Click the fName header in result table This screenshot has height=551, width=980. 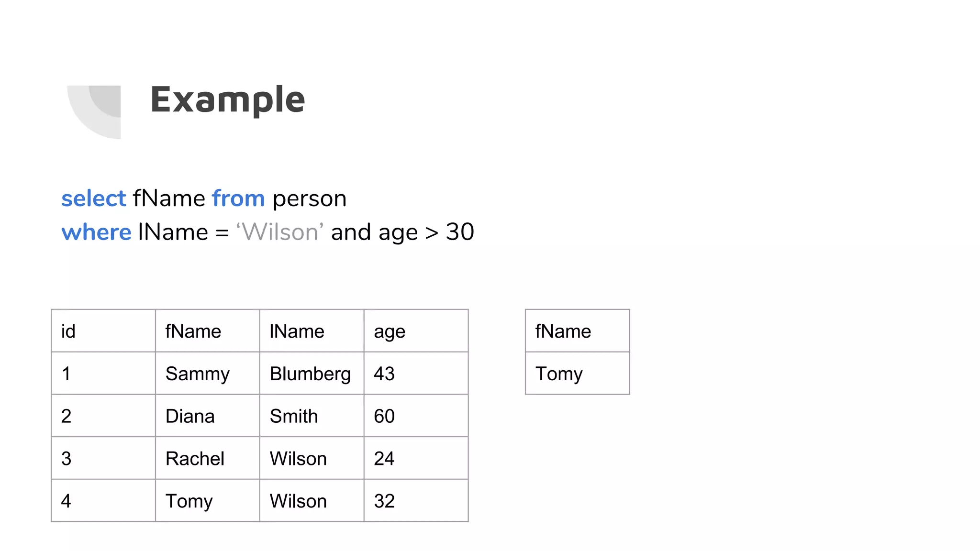(x=577, y=331)
